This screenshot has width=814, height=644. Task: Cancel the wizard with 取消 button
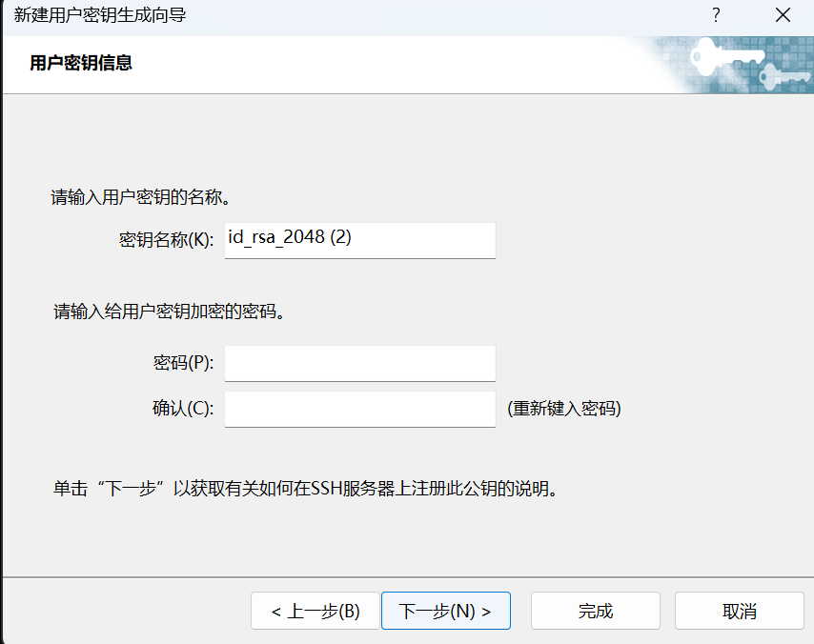click(739, 611)
